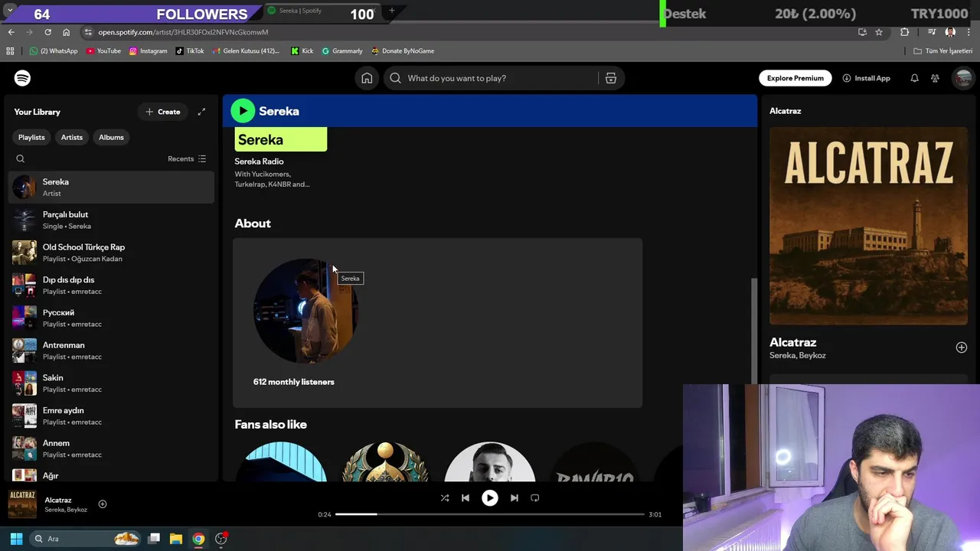Toggle repeat mode
Image resolution: width=980 pixels, height=551 pixels.
coord(535,498)
